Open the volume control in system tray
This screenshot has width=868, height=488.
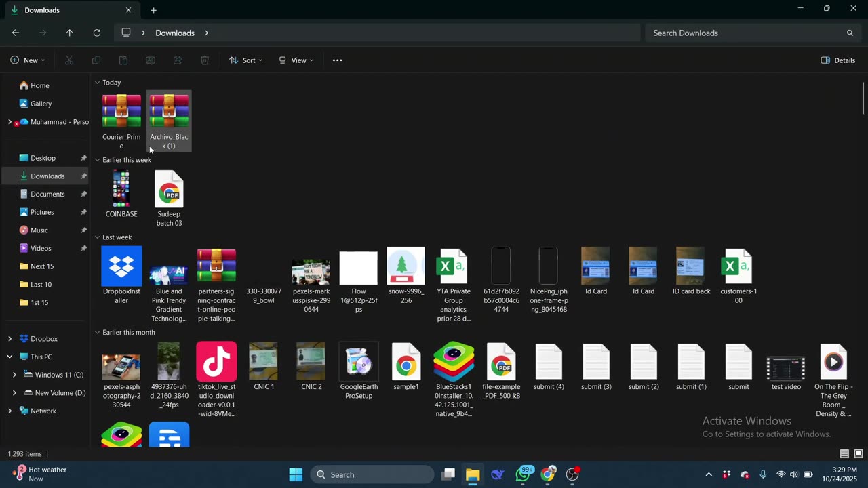794,474
